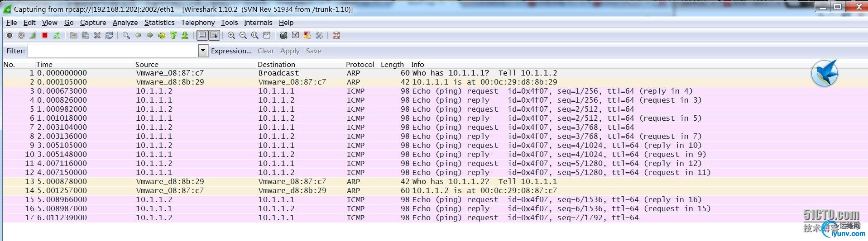Screen dimensions: 868x241
Task: Close the capture file with X icon
Action: point(97,35)
